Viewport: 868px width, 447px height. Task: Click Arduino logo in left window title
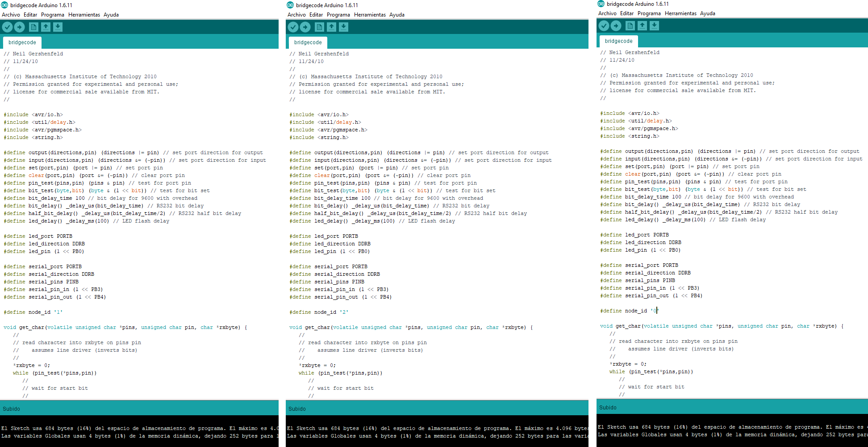pyautogui.click(x=4, y=5)
